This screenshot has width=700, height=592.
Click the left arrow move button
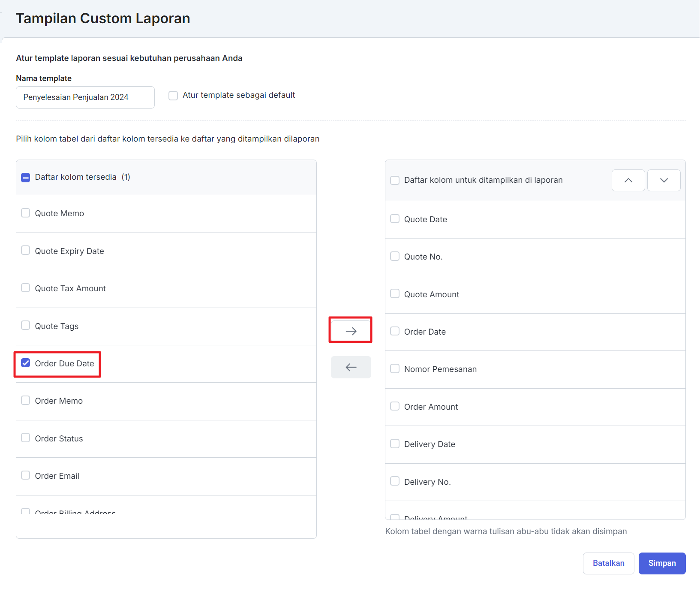(x=351, y=367)
